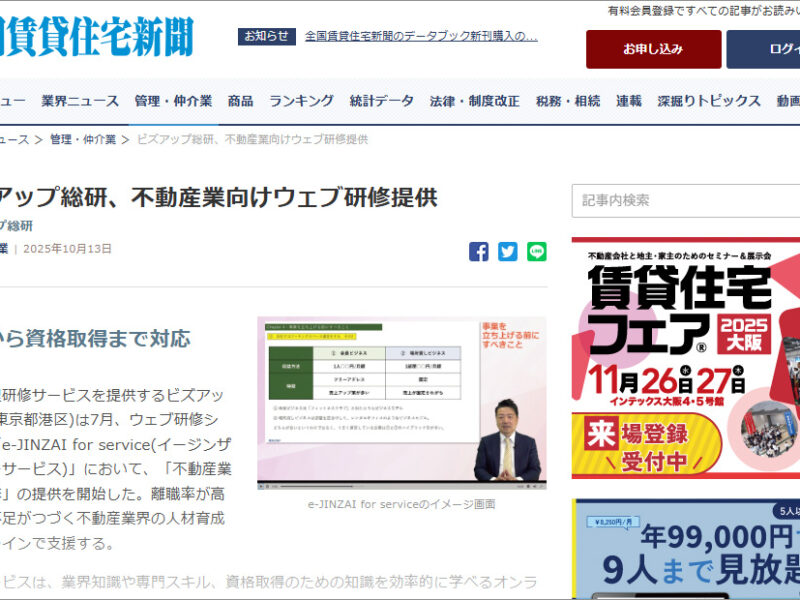
Task: Go to the 商品 section
Action: pos(240,101)
